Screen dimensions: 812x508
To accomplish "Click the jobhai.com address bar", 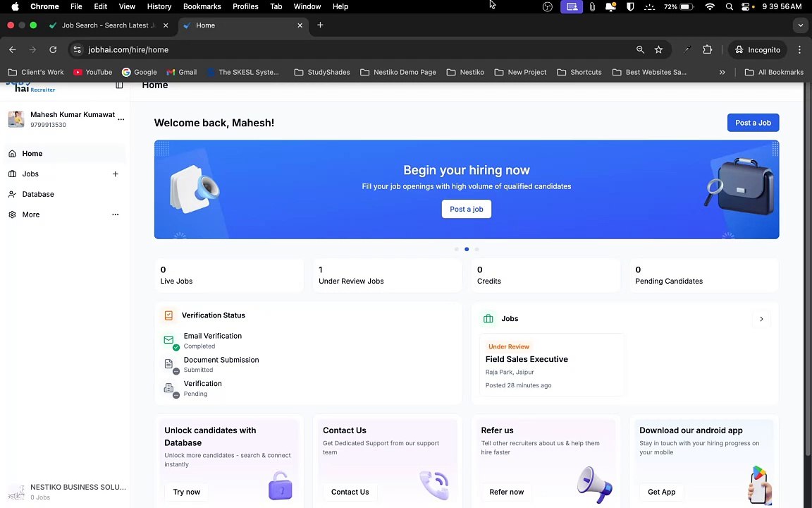I will pos(357,50).
